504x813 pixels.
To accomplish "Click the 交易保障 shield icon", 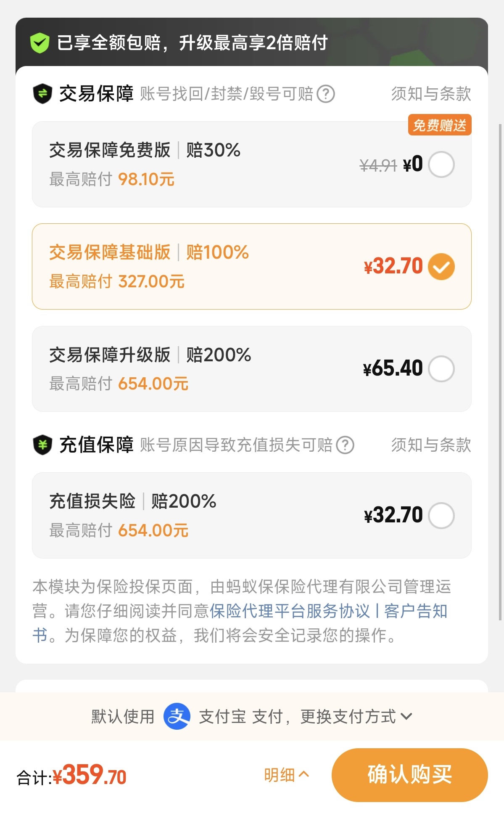I will point(42,93).
